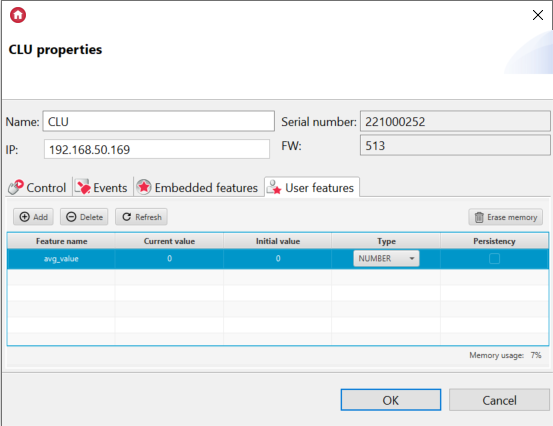Image resolution: width=553 pixels, height=426 pixels.
Task: Click the Control tab hand icon
Action: (16, 187)
